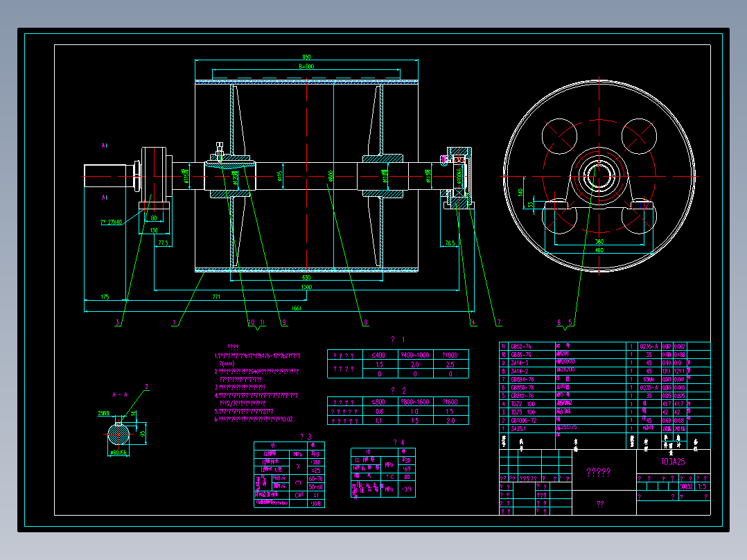Select the 650 inner dimension text
747x560 pixels.
point(306,277)
